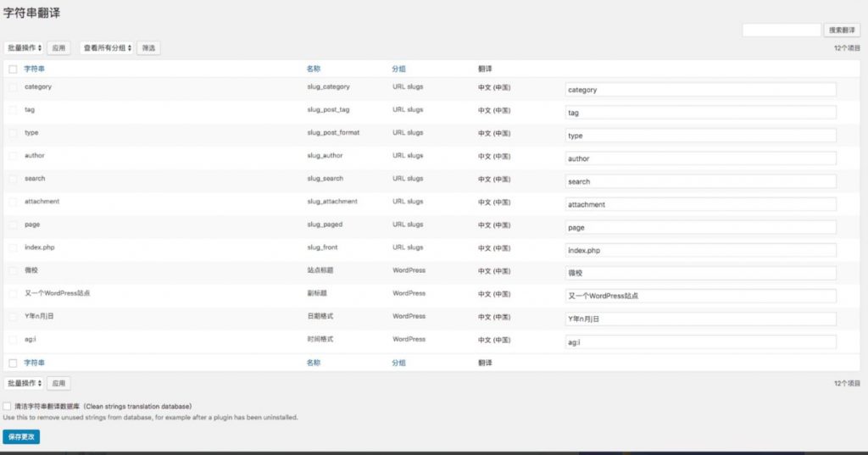This screenshot has height=455, width=868.
Task: Edit the 又一个WordPress站点 translation field
Action: (700, 297)
